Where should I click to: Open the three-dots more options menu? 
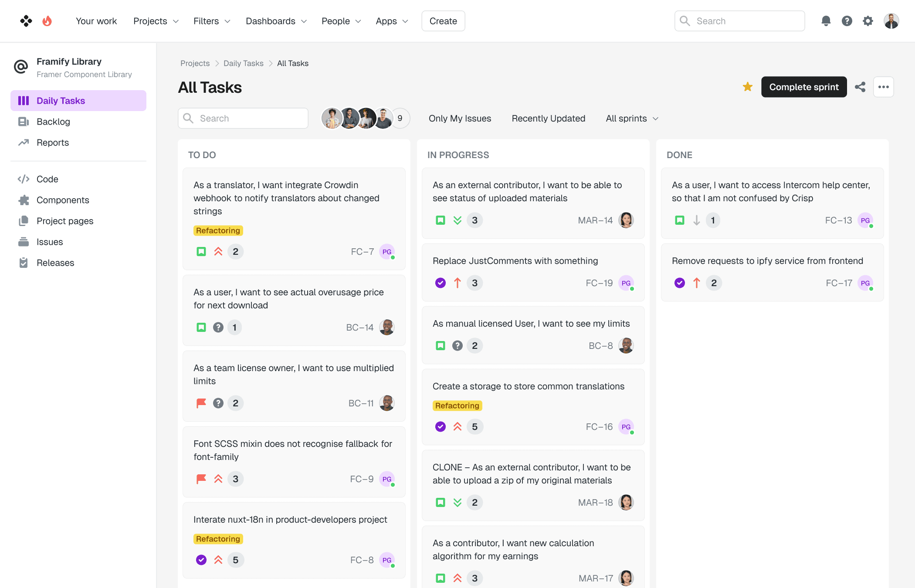tap(883, 87)
